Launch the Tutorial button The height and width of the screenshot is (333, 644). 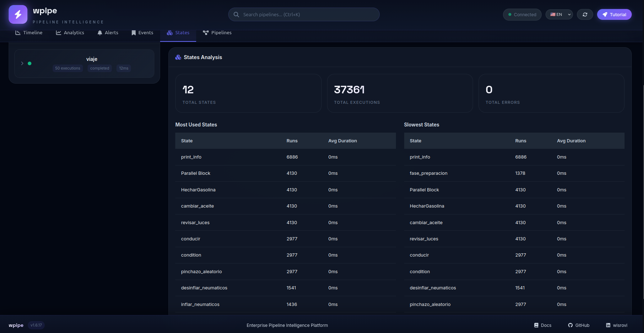pyautogui.click(x=614, y=14)
